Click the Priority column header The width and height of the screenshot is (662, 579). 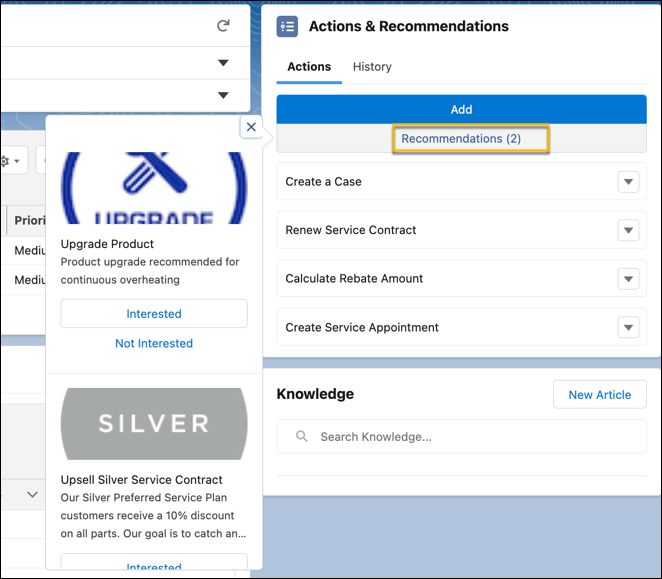click(27, 220)
